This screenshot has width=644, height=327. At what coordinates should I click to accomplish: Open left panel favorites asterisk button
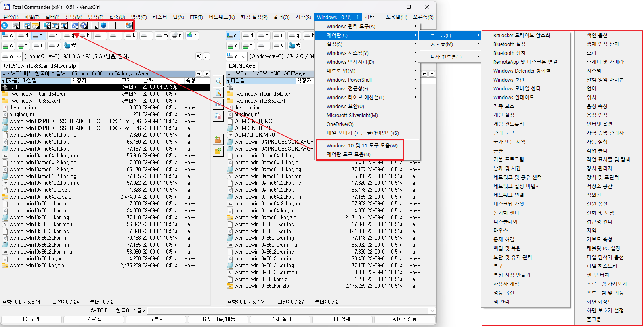pyautogui.click(x=199, y=74)
